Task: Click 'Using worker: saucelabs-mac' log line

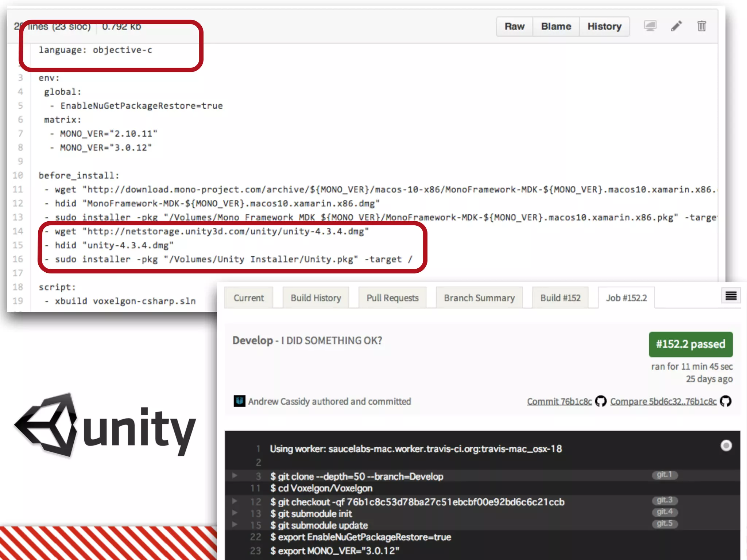Action: pyautogui.click(x=416, y=449)
